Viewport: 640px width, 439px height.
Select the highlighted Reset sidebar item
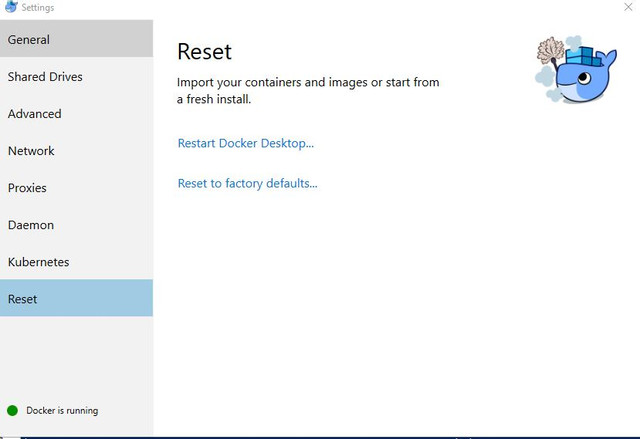pos(76,298)
